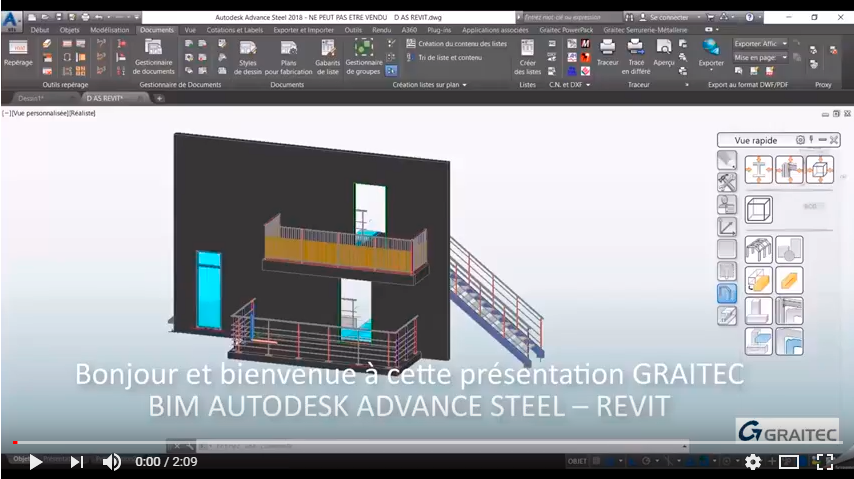Open the Cotations et Labels tab
Screen dimensions: 854x479
[235, 30]
